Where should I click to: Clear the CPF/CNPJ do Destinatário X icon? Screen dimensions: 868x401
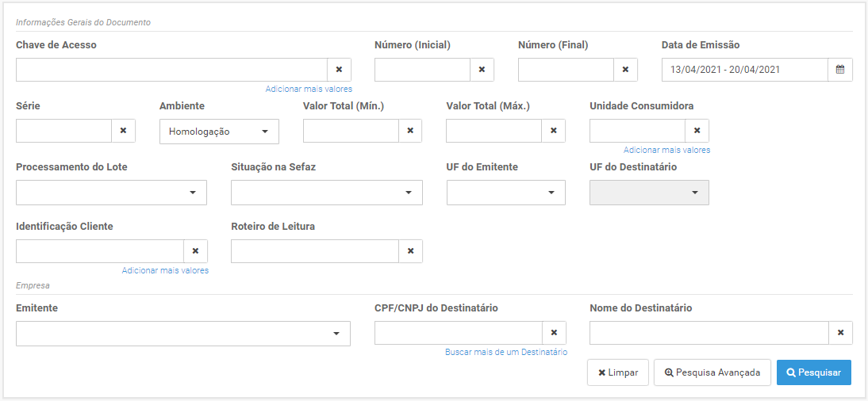[x=554, y=333]
